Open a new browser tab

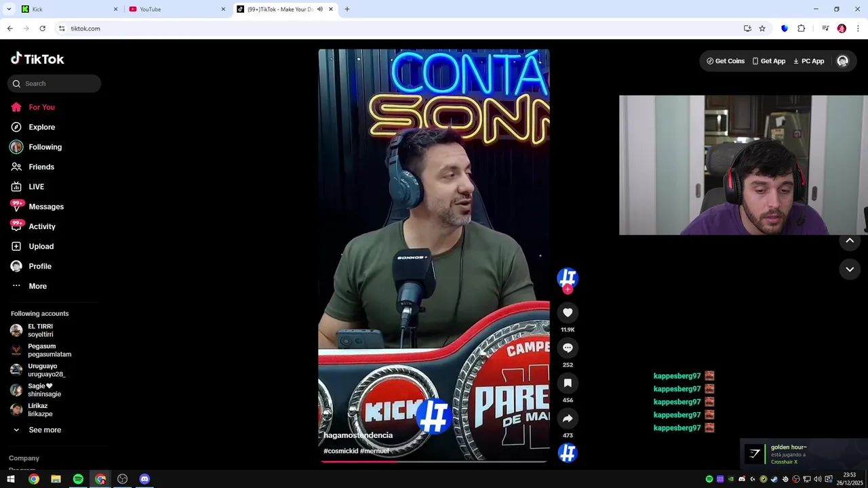pos(347,9)
